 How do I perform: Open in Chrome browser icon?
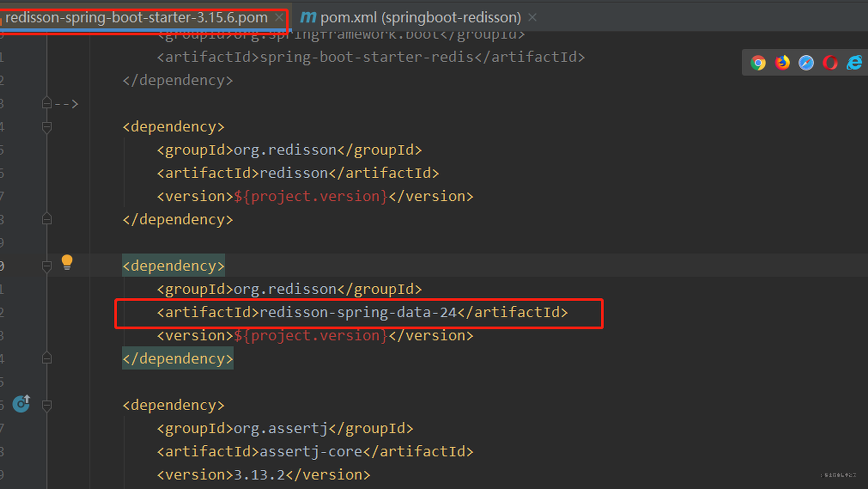click(x=758, y=63)
